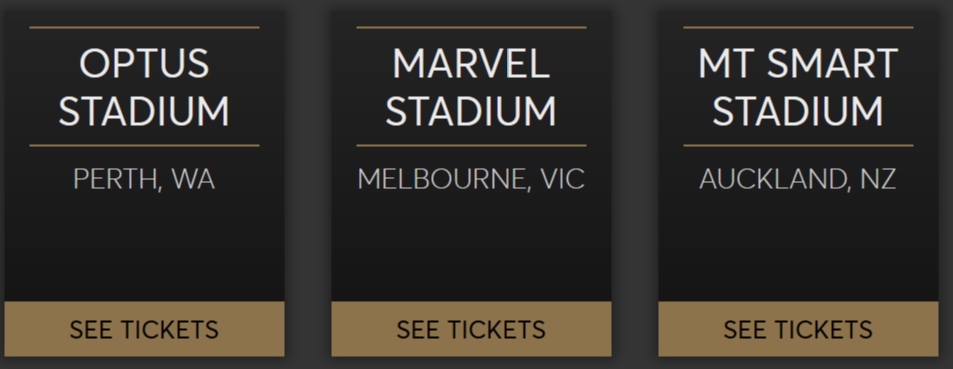Click the gold divider above Melbourne, VIC
The image size is (953, 369).
point(471,146)
